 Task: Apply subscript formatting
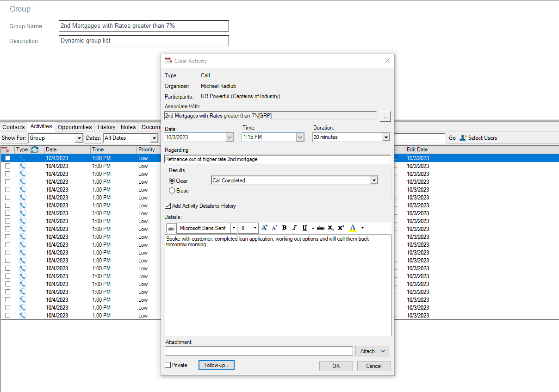(330, 228)
